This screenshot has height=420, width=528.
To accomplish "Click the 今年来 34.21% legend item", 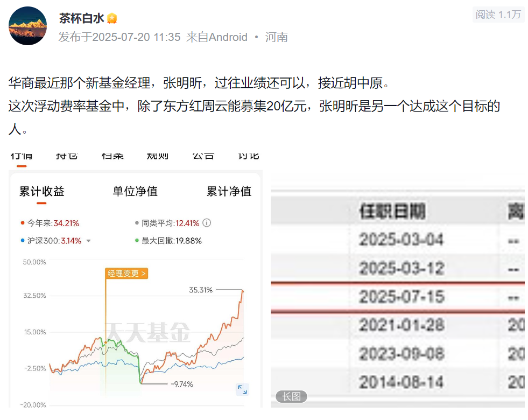I will pos(50,223).
